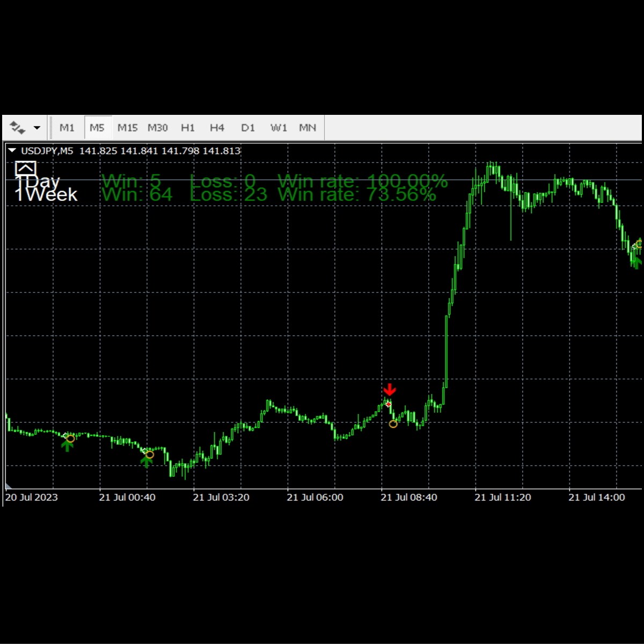This screenshot has height=644, width=644.
Task: Click the orange circle below the red arrow
Action: click(393, 424)
